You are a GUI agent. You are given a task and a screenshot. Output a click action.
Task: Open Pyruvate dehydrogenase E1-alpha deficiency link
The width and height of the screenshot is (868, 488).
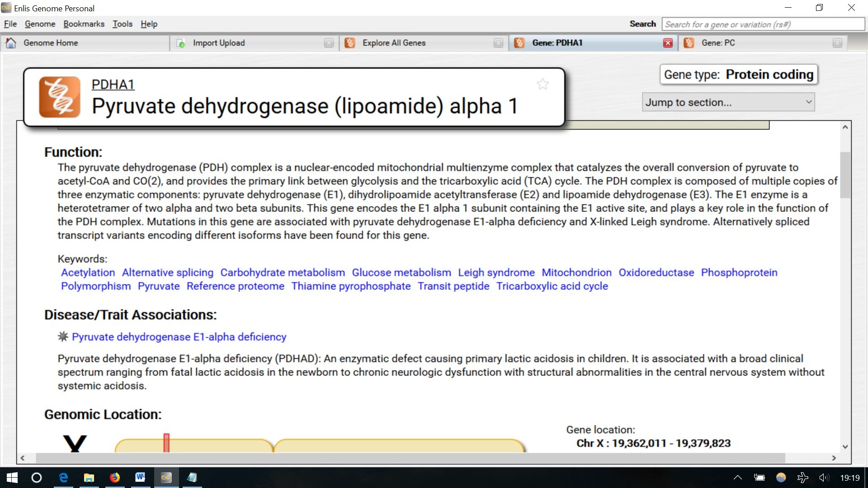(179, 337)
